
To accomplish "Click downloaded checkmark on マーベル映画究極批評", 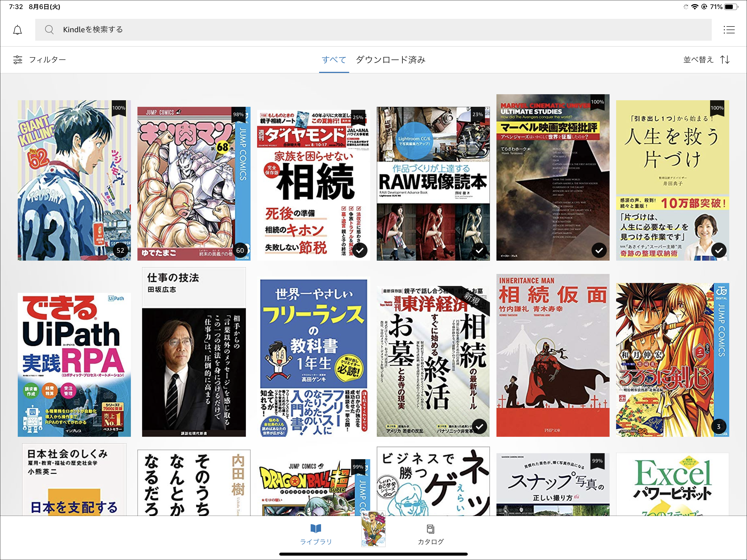I will pyautogui.click(x=599, y=250).
